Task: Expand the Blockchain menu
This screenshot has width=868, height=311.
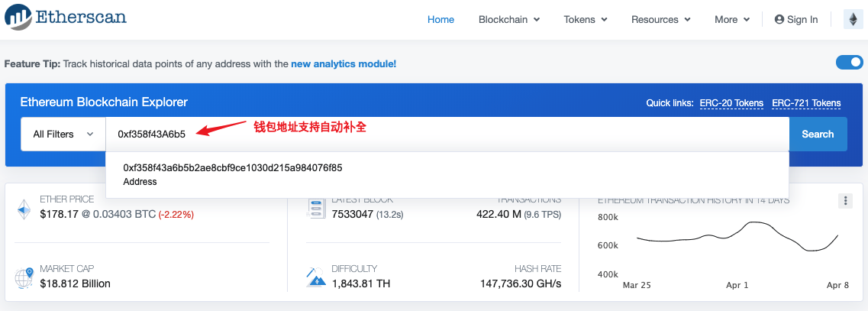Action: (x=509, y=19)
